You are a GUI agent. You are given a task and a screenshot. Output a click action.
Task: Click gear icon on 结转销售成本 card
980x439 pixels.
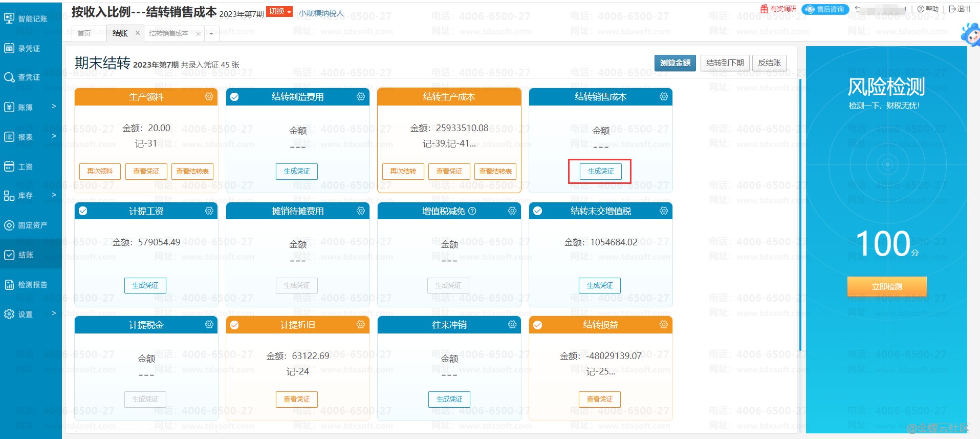click(663, 97)
